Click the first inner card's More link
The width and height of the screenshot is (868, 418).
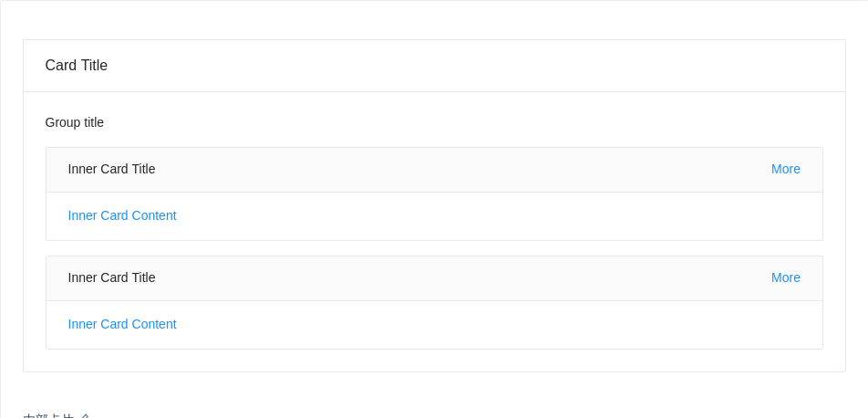point(785,169)
